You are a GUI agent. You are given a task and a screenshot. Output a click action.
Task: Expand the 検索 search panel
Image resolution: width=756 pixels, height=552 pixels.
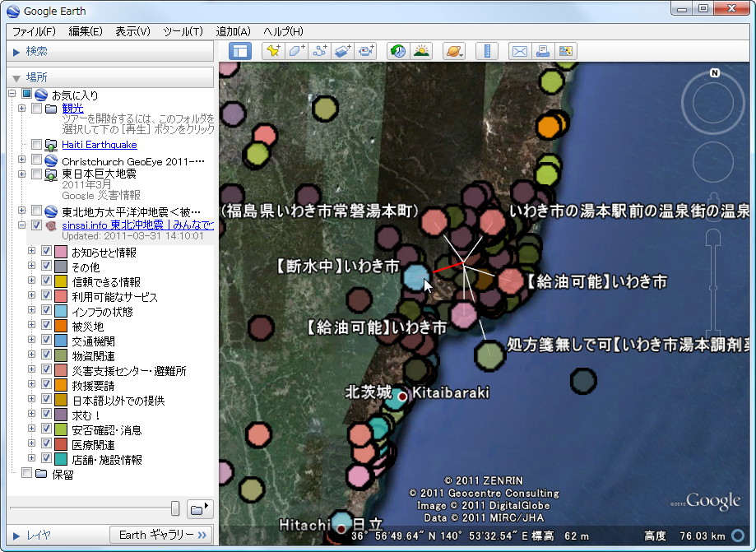pos(16,52)
